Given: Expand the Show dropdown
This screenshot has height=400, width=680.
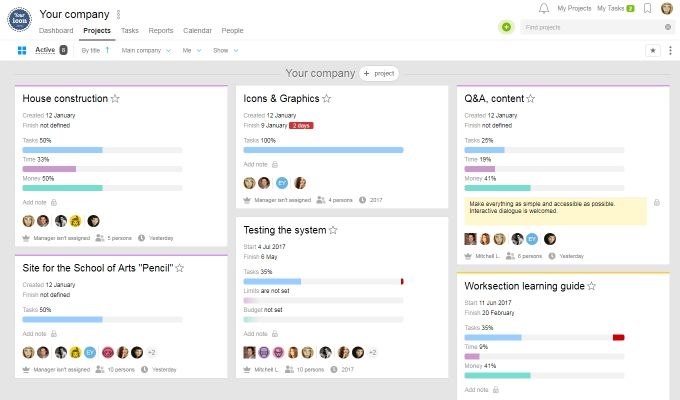Looking at the screenshot, I should coord(224,50).
